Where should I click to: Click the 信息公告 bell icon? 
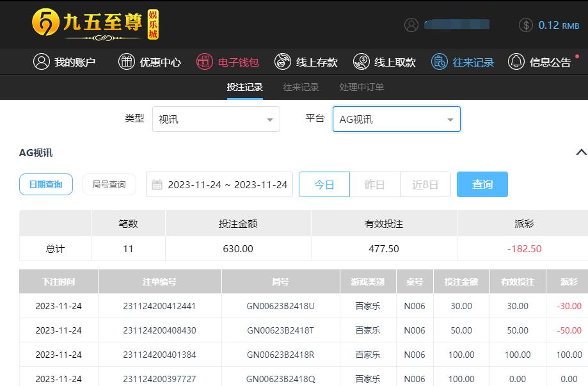pos(516,62)
